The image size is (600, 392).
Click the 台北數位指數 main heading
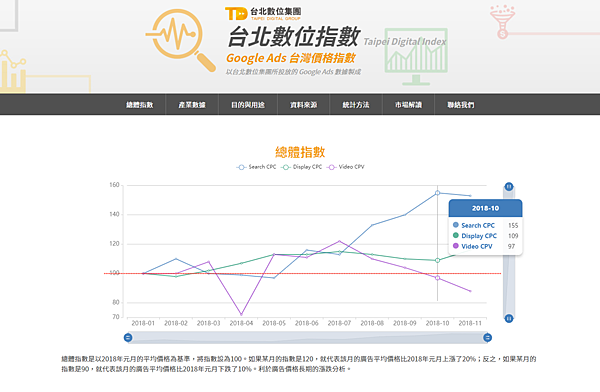pos(293,36)
